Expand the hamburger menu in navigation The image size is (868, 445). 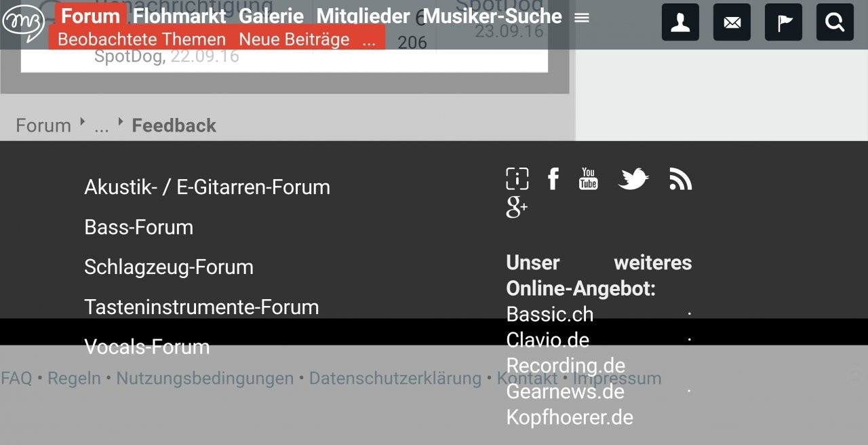pos(582,18)
